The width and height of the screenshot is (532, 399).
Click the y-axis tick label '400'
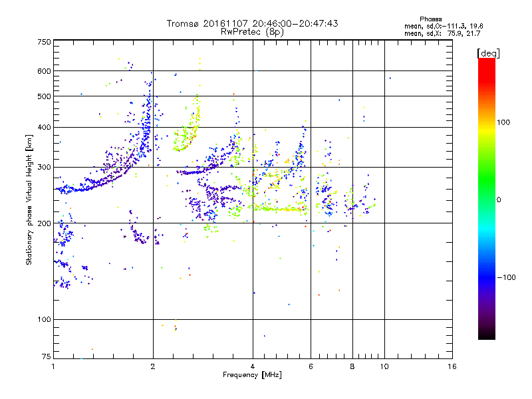tap(44, 128)
